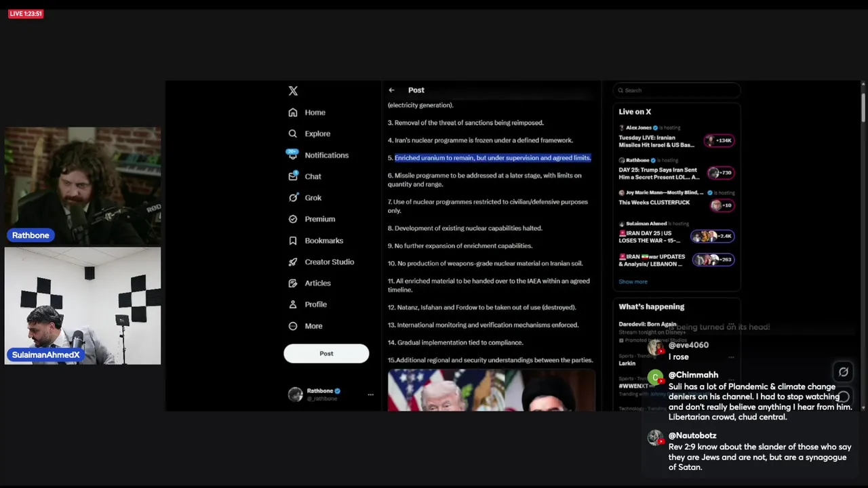868x488 pixels.
Task: Open the Premium checkmark badge icon
Action: point(293,219)
